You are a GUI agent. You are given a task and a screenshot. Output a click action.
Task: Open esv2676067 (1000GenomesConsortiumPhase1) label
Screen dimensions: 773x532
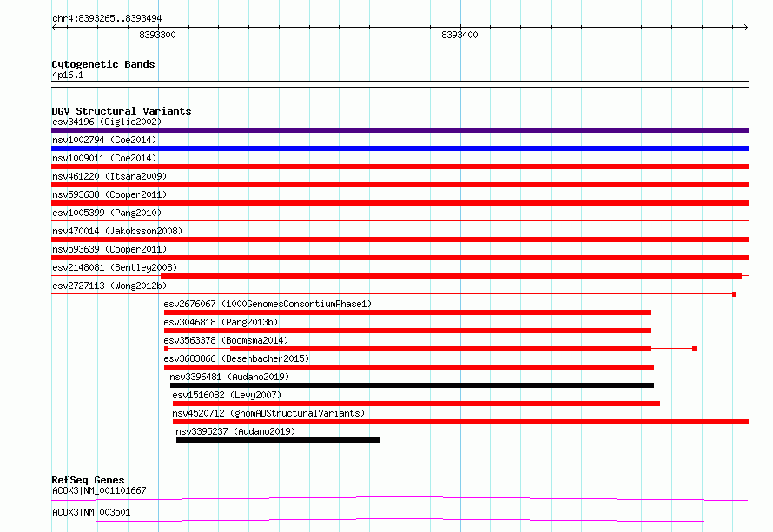[x=268, y=304]
